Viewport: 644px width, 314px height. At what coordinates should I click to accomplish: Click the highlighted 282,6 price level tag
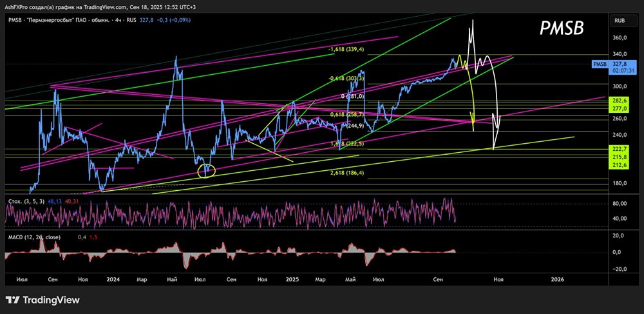pyautogui.click(x=620, y=101)
